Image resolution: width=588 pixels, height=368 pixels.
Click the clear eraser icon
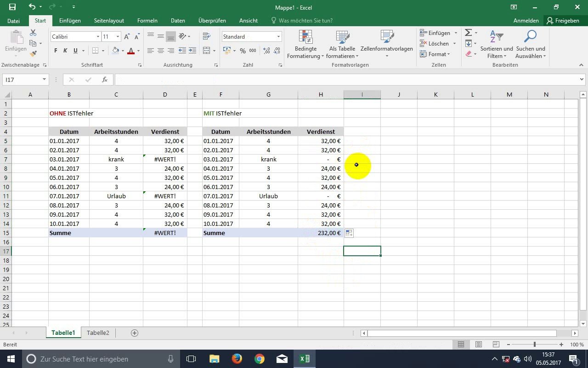pyautogui.click(x=468, y=54)
